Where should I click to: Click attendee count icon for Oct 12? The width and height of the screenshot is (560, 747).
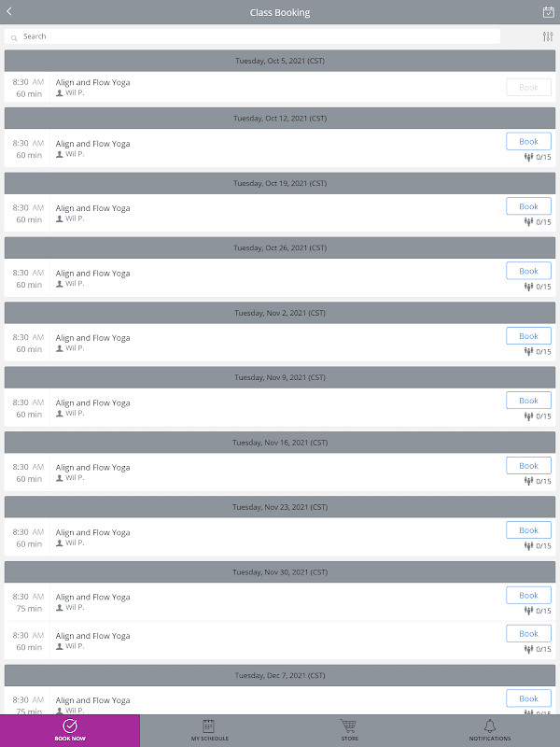[x=528, y=157]
